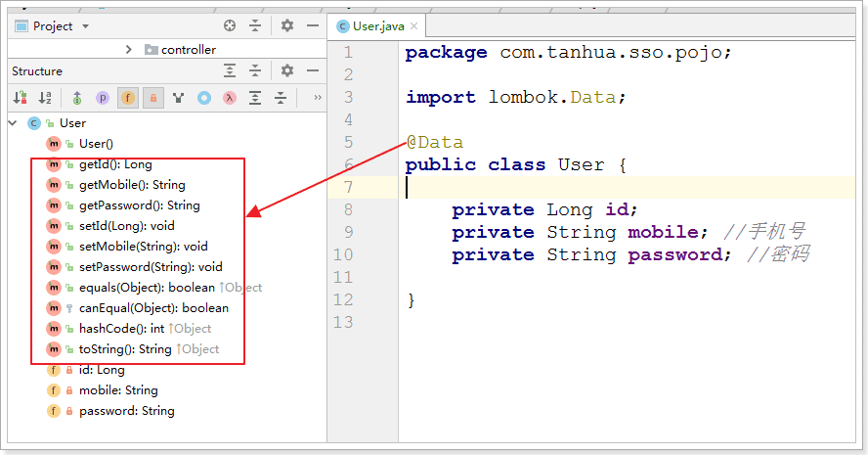Click gutter line number 8
The image size is (868, 455).
[x=348, y=210]
